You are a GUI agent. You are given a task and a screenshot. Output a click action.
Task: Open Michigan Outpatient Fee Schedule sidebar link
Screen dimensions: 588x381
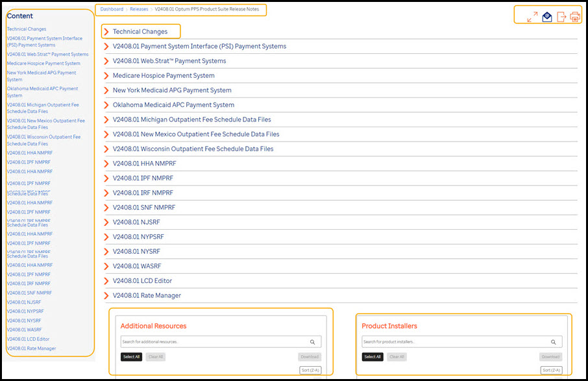(43, 108)
